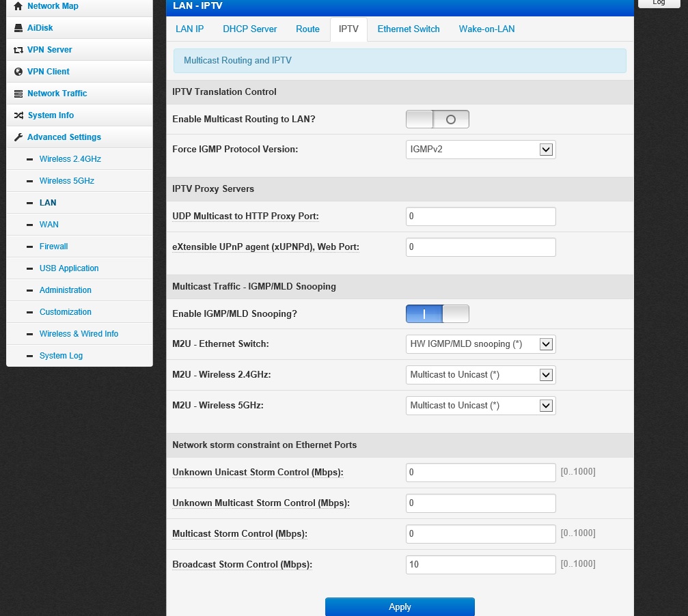Open M2U Wireless 2.4GHz dropdown

[x=480, y=375]
